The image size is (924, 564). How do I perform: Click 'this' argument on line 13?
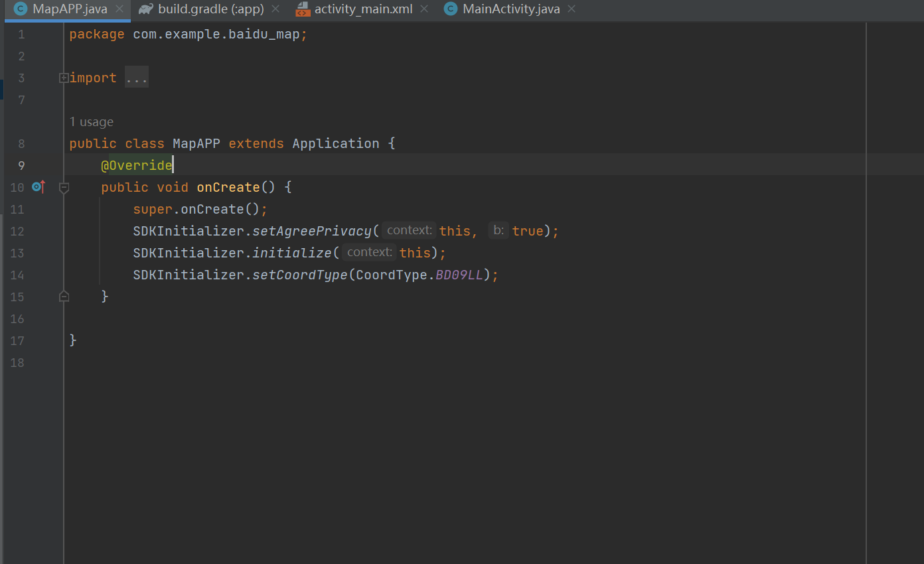[415, 253]
